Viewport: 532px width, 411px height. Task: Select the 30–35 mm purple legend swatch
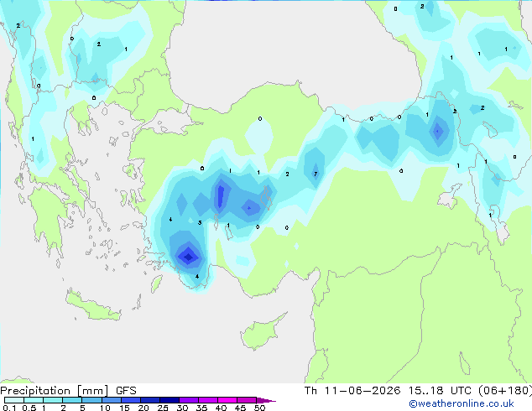(x=188, y=400)
